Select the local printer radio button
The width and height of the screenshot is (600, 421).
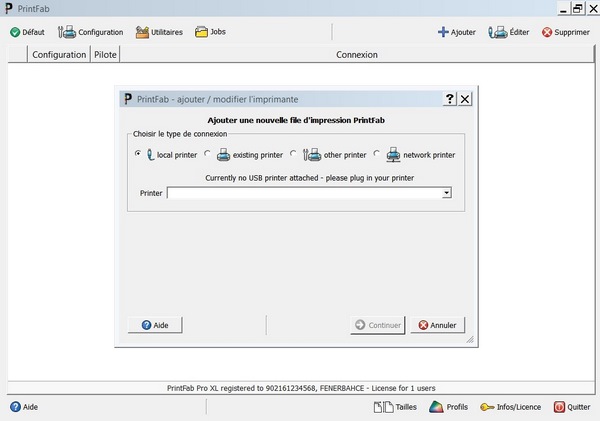click(x=138, y=153)
